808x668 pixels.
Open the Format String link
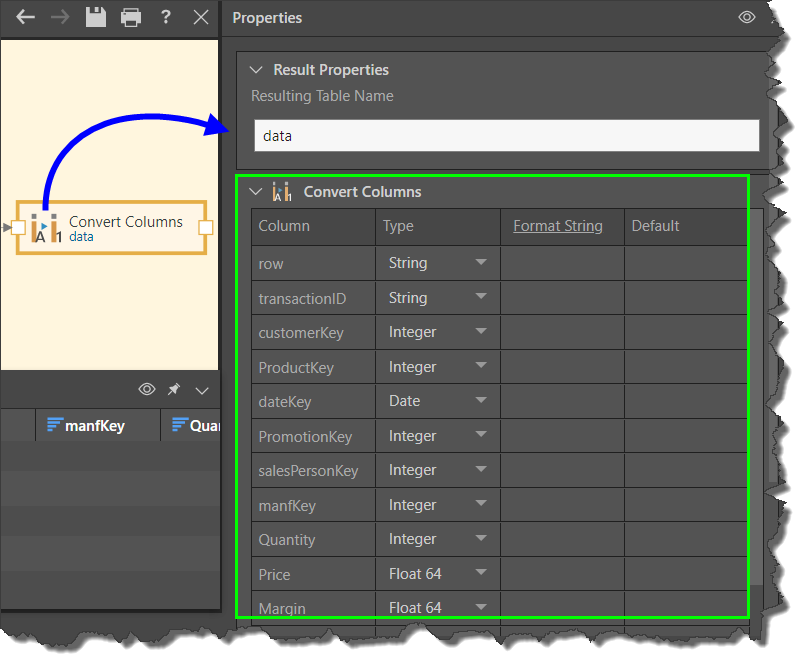pyautogui.click(x=558, y=226)
